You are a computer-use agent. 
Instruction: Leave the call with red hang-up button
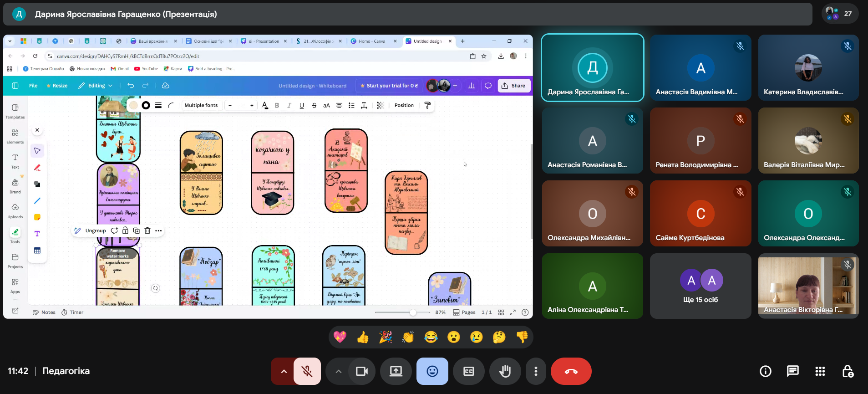[x=571, y=371]
